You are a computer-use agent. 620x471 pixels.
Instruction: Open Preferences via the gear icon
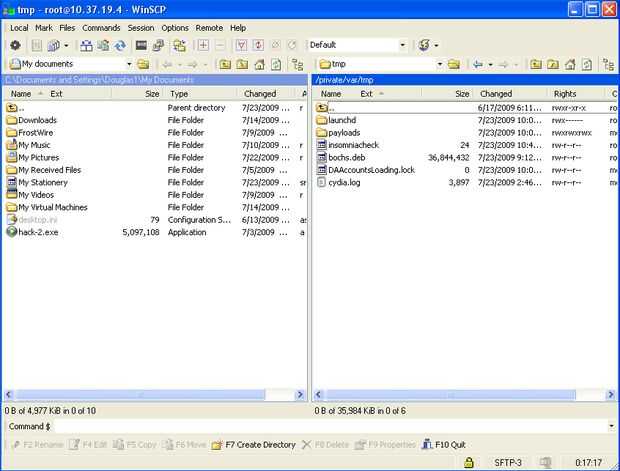tap(15, 45)
